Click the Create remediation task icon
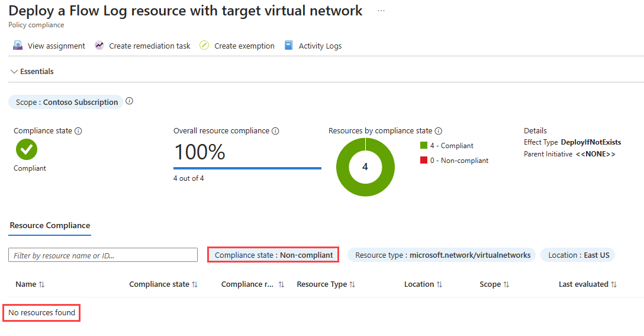 tap(99, 46)
